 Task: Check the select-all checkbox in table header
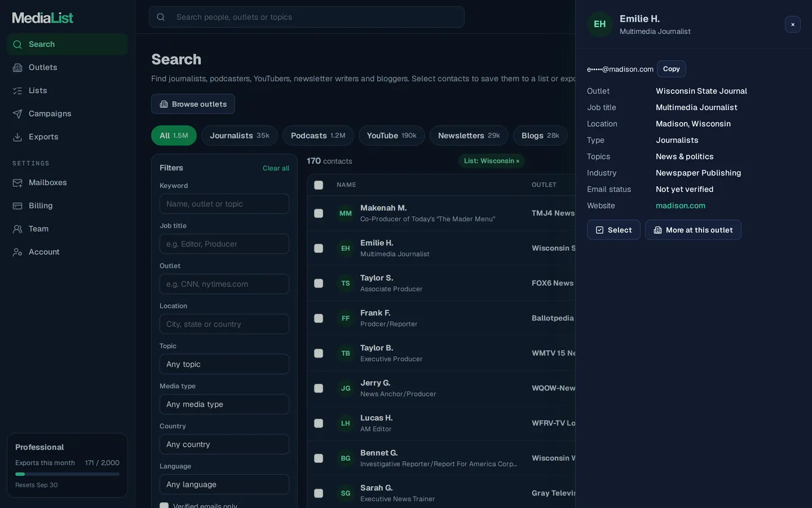[319, 185]
